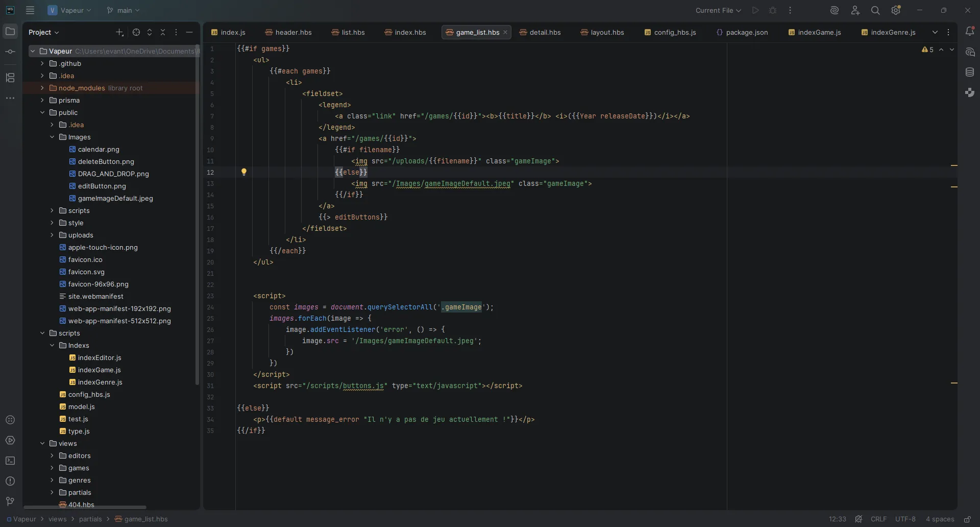The width and height of the screenshot is (980, 527).
Task: Open the Structure tool window
Action: [x=10, y=78]
